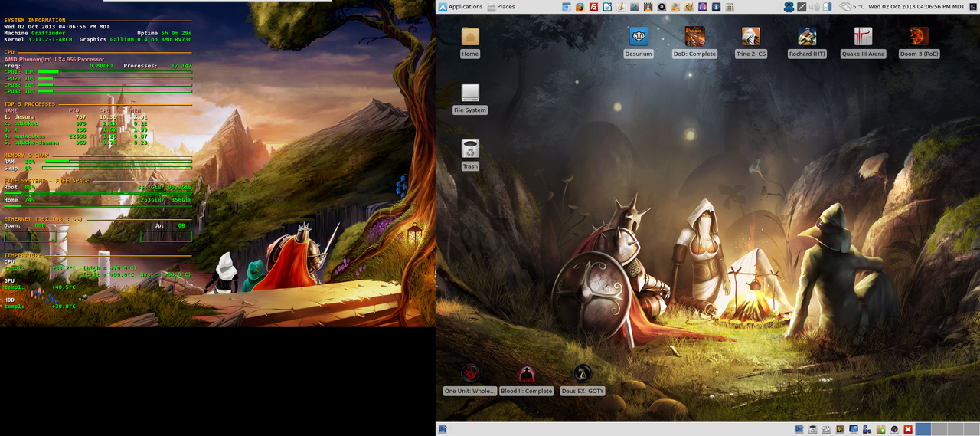Switch to the last workspace
980x436 pixels.
coord(972,429)
